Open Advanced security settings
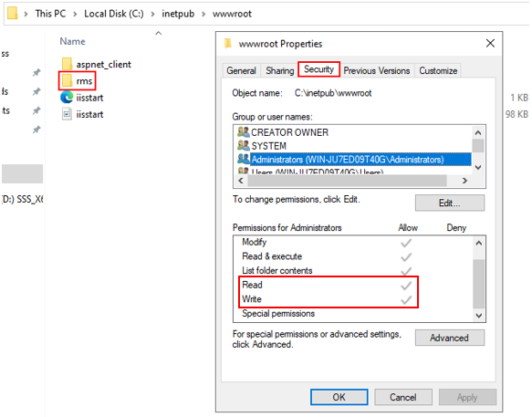 [x=450, y=338]
